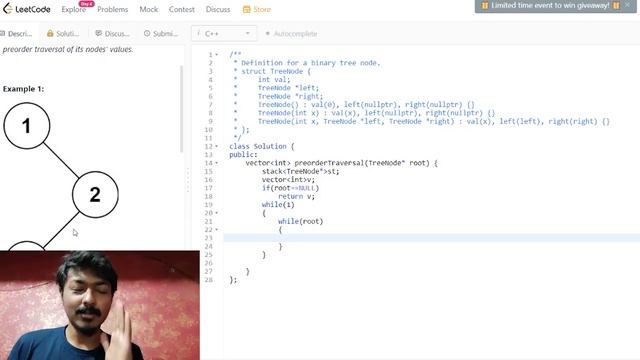Click the 'stack<TreeNode*>st;' line
Screen dimensions: 640x360
point(300,171)
